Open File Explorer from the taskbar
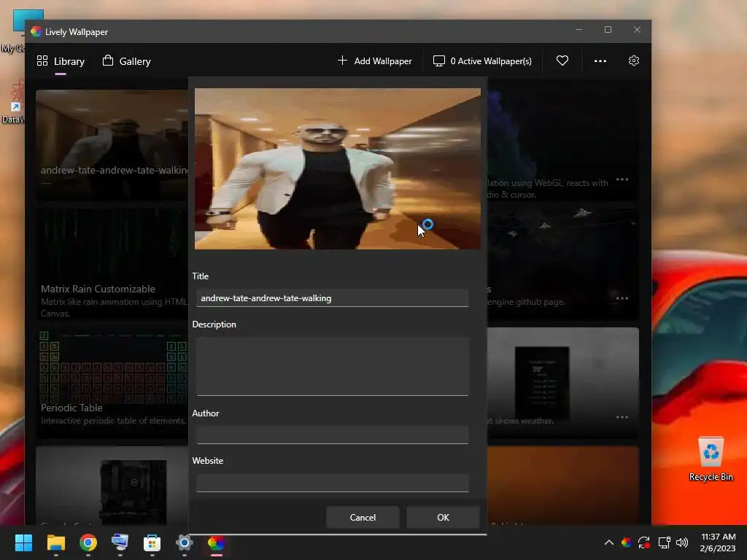Image resolution: width=747 pixels, height=560 pixels. point(55,542)
